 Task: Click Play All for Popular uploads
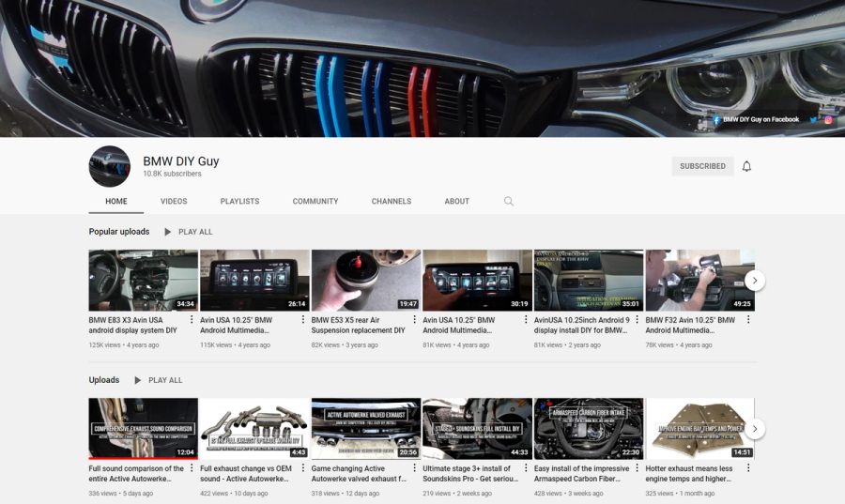pos(195,232)
